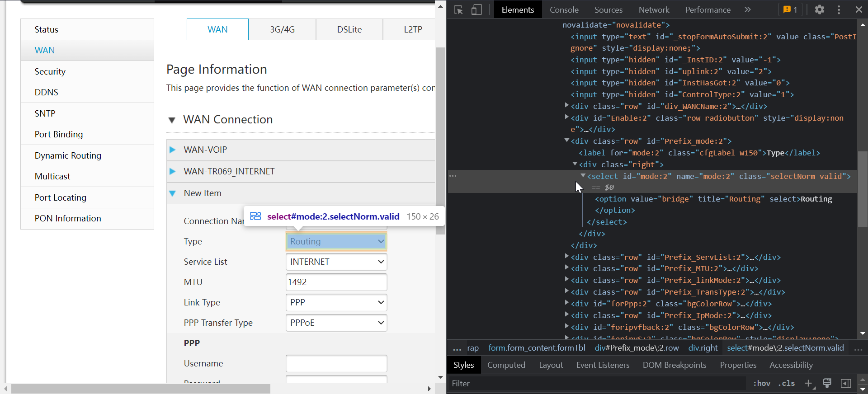Open the DOM Breakpoints tab
868x394 pixels.
pos(675,365)
